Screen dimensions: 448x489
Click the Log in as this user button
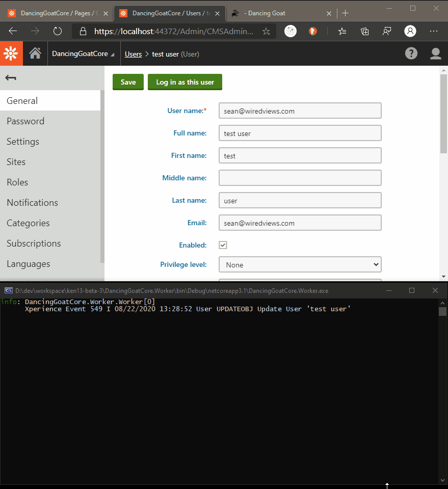[185, 82]
